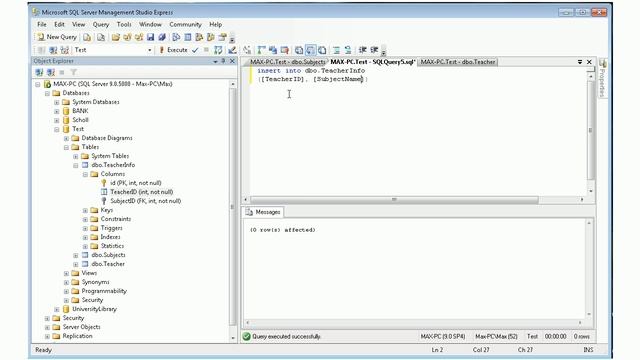Click the "(0 row(s) affected)" message text
This screenshot has width=640, height=360.
pyautogui.click(x=282, y=230)
